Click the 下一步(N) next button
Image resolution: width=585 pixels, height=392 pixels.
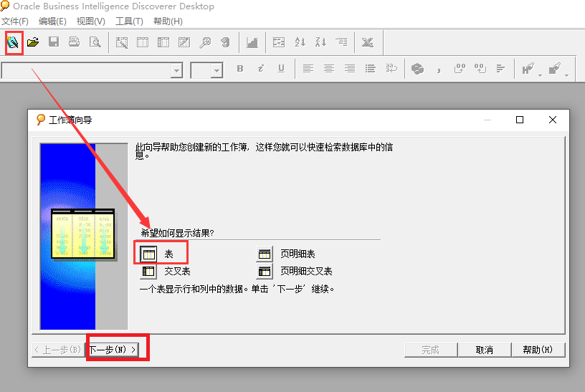[112, 350]
